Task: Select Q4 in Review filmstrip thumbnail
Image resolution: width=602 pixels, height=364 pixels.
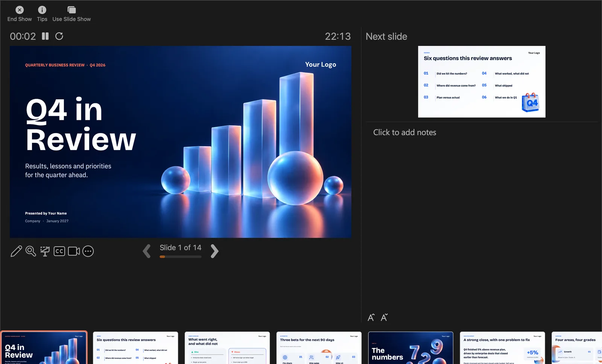Action: point(44,347)
